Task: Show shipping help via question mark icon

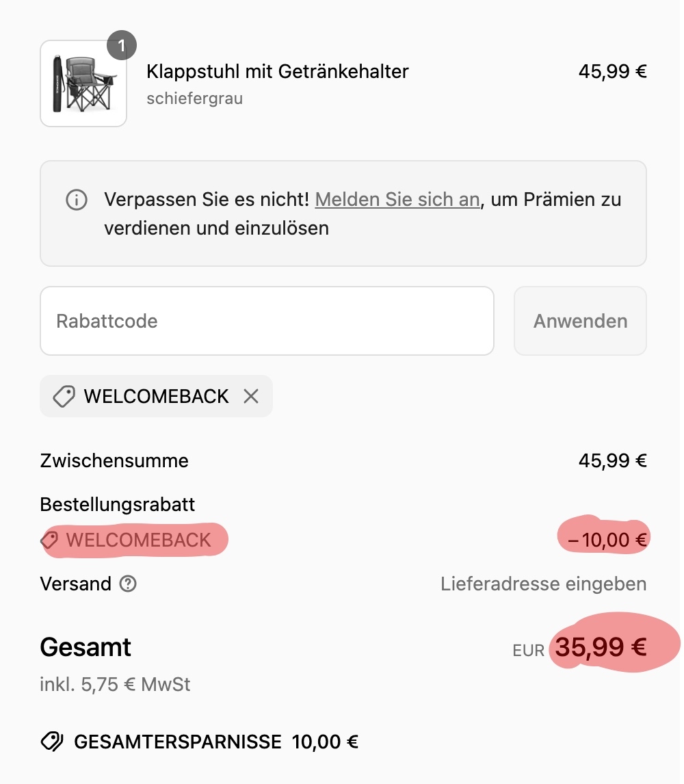Action: coord(128,584)
